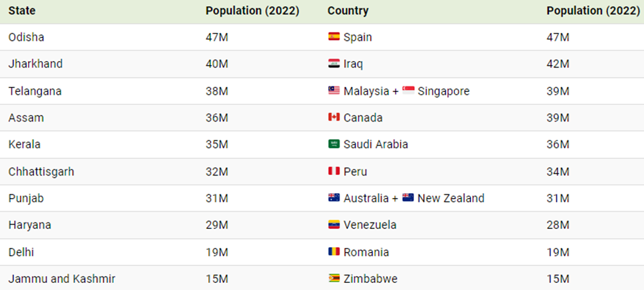Click the Peru flag icon
Image resolution: width=644 pixels, height=290 pixels.
pos(334,171)
